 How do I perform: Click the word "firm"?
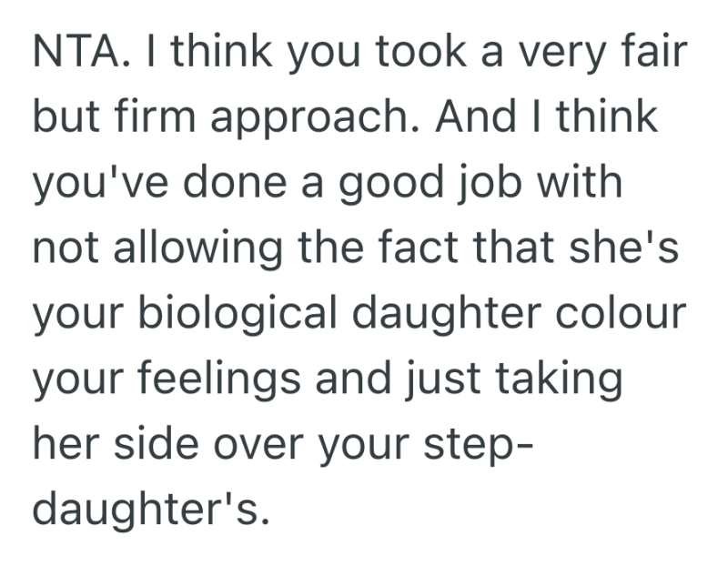click(162, 116)
